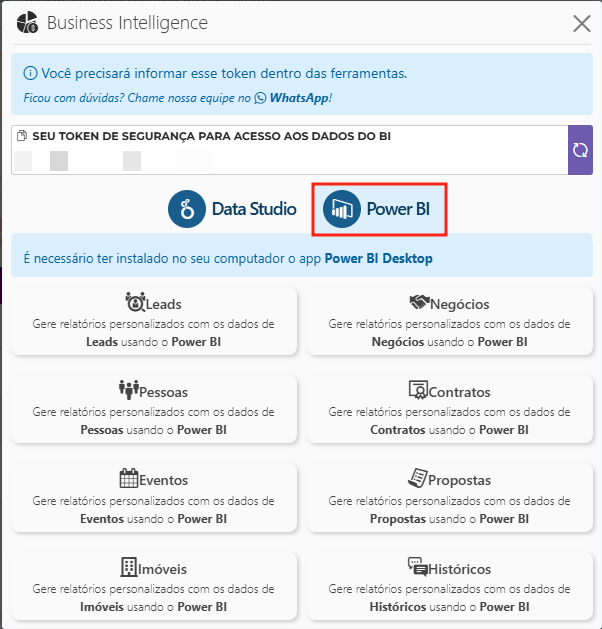Click the Propostas document icon

click(417, 478)
